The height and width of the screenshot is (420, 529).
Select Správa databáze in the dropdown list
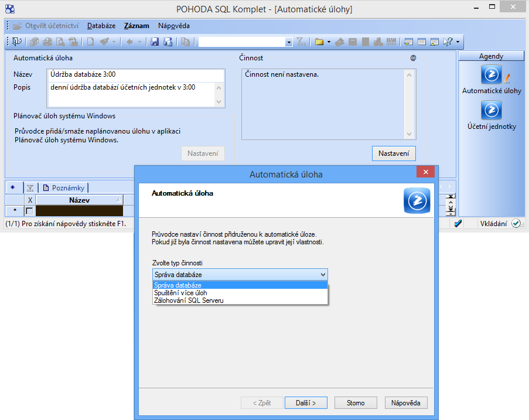pos(240,285)
